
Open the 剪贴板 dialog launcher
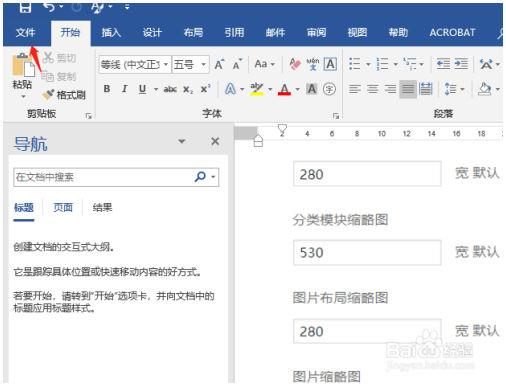pyautogui.click(x=88, y=116)
